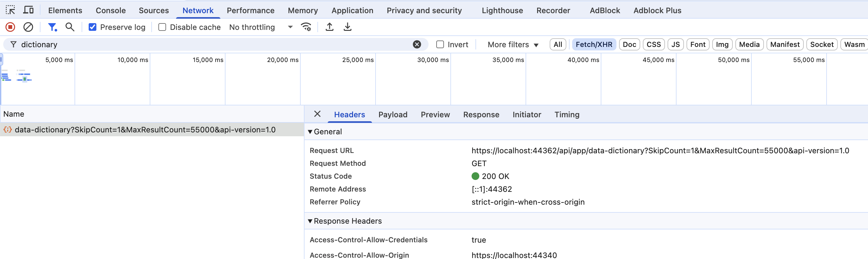Select the Doc filter button

click(x=629, y=45)
